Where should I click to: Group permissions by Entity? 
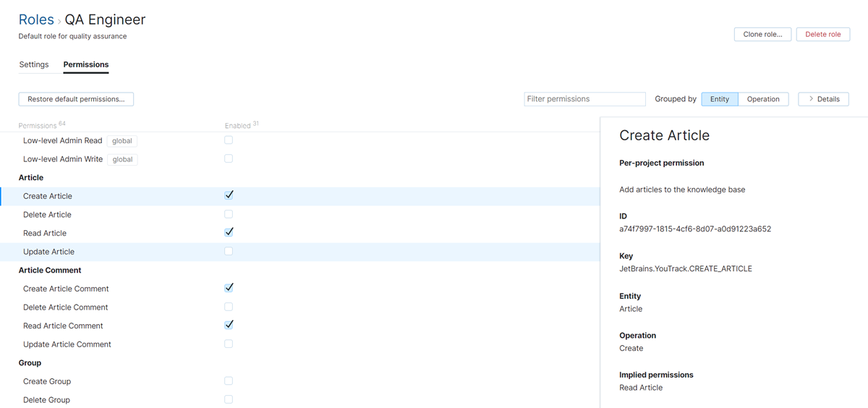pos(720,99)
